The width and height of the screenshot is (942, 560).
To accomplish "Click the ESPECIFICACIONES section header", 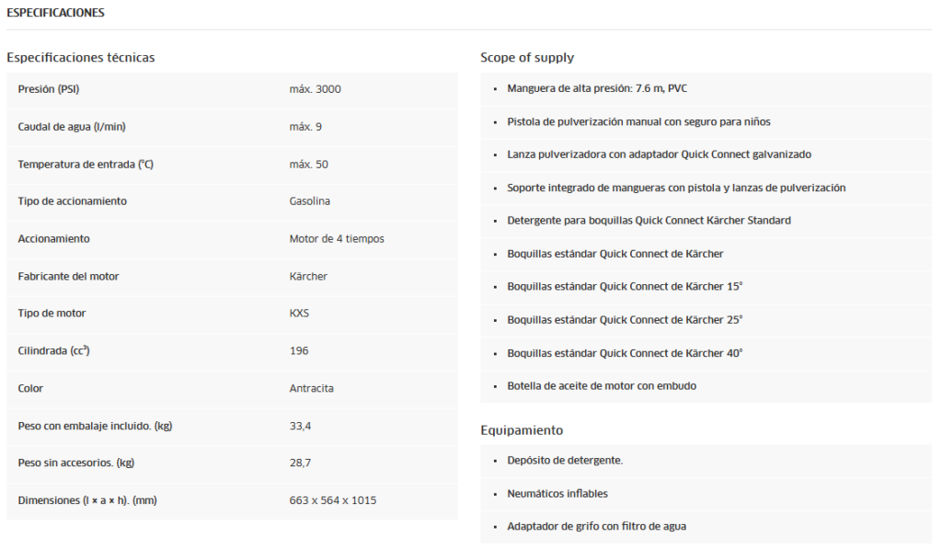I will (x=55, y=13).
